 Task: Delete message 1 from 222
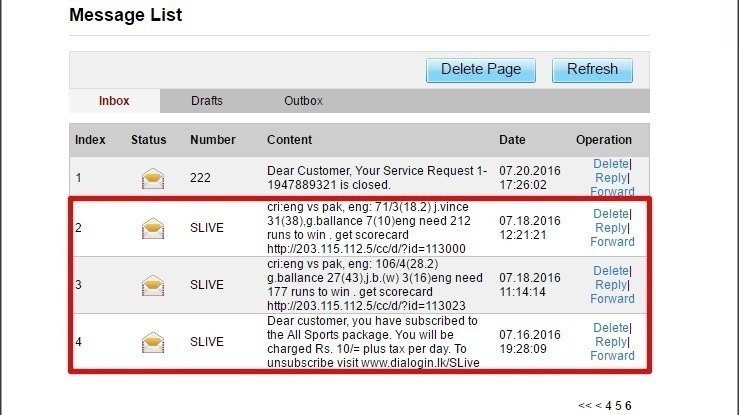[x=610, y=164]
